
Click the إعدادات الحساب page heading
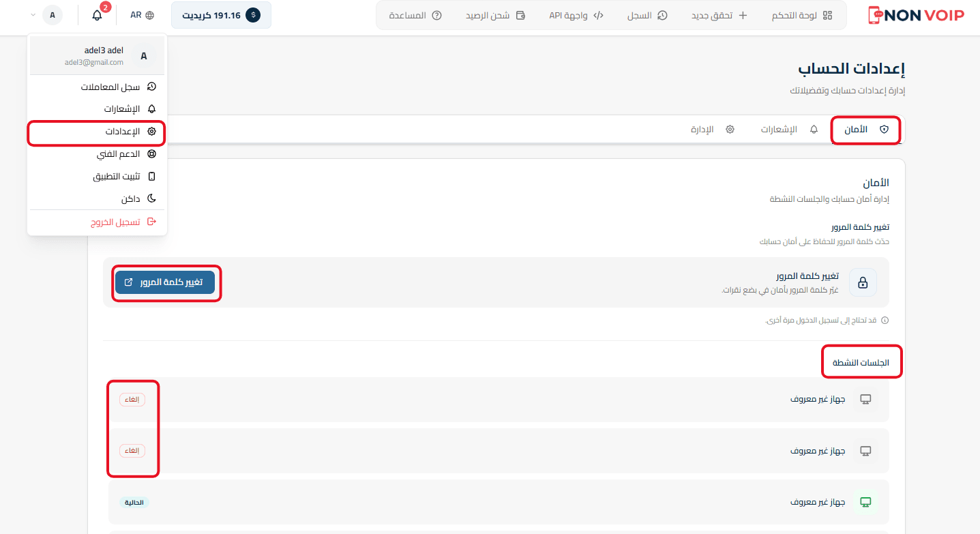[x=852, y=69]
